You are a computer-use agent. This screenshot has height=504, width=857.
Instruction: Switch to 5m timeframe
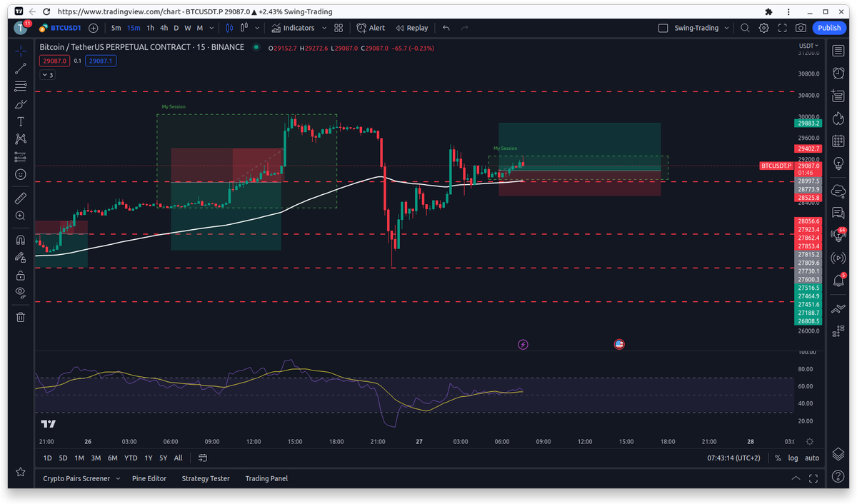(x=116, y=28)
